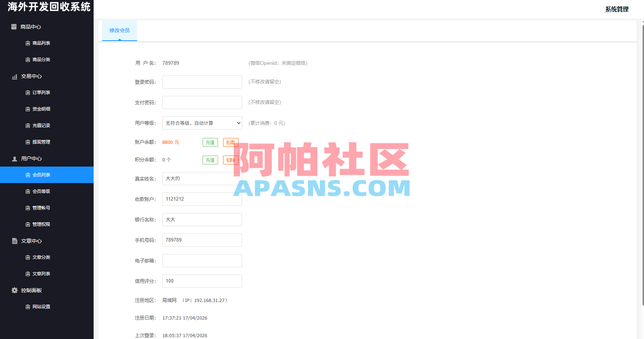This screenshot has height=339, width=644.
Task: Click 扣除 button for 积分余额
Action: [x=231, y=160]
